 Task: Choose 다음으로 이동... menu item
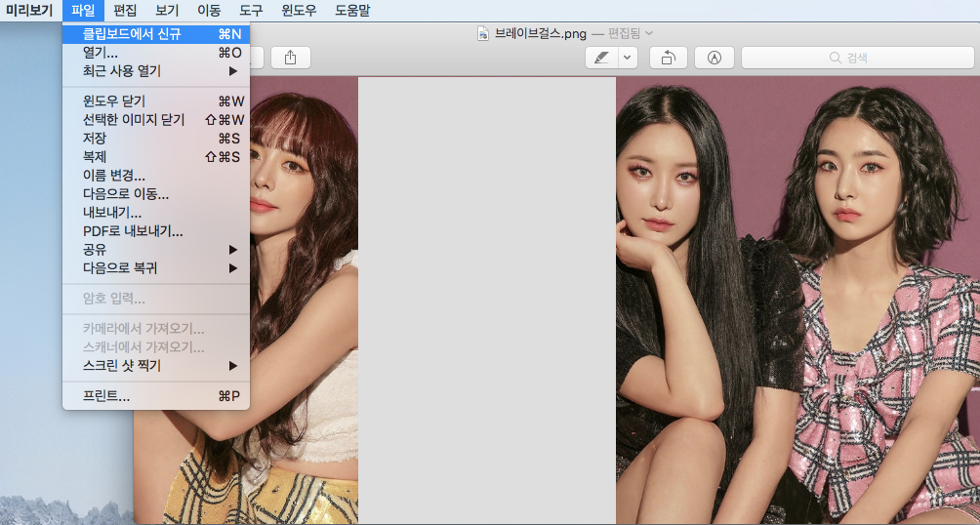point(156,194)
